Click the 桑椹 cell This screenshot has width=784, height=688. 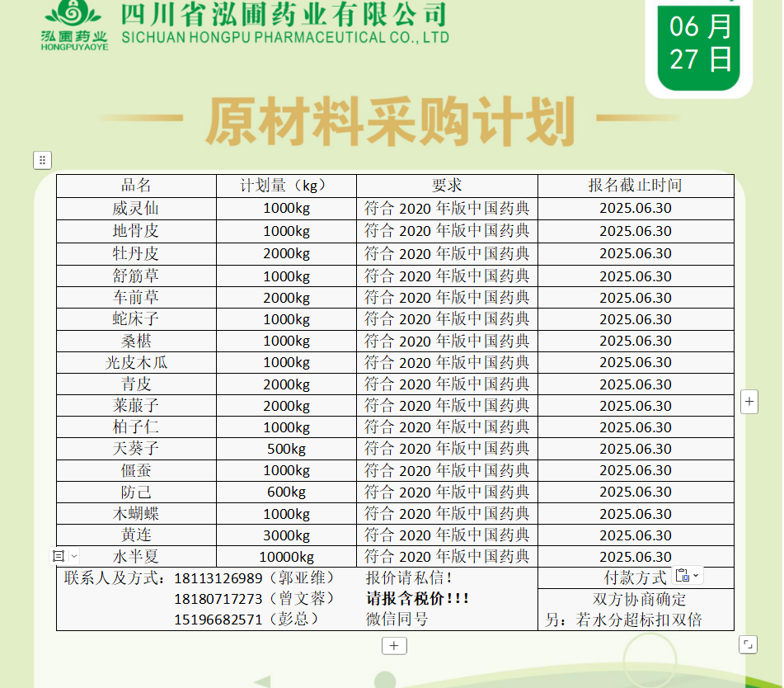(x=136, y=341)
